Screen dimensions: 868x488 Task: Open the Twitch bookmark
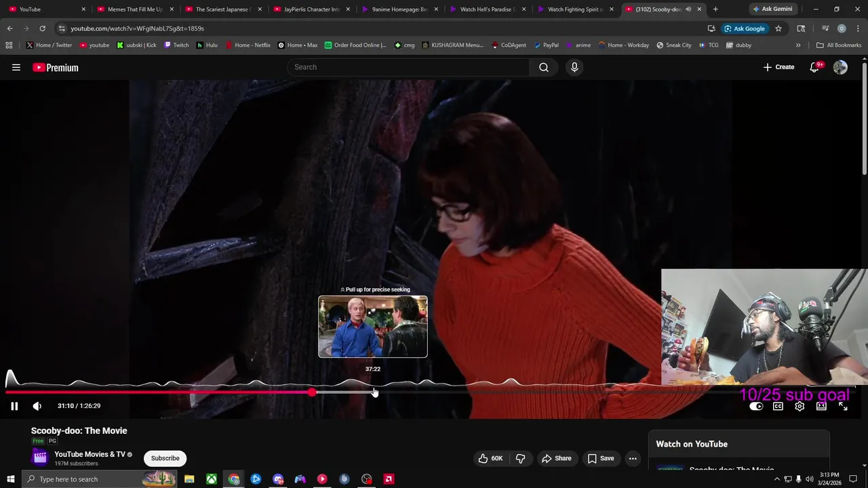click(x=176, y=45)
